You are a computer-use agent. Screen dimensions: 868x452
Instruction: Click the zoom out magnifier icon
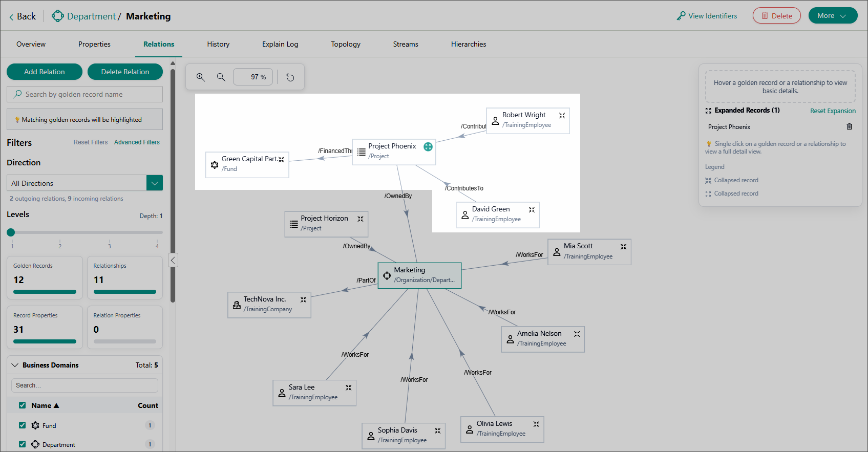221,77
